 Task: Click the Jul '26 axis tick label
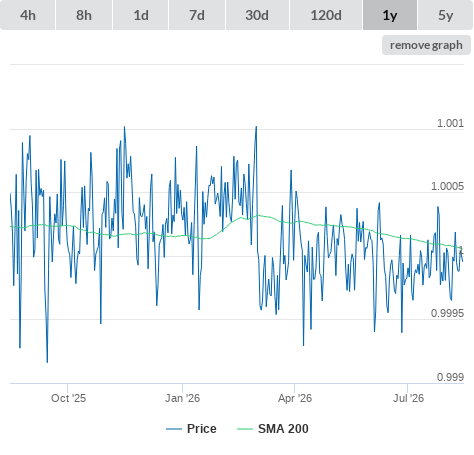pyautogui.click(x=408, y=398)
